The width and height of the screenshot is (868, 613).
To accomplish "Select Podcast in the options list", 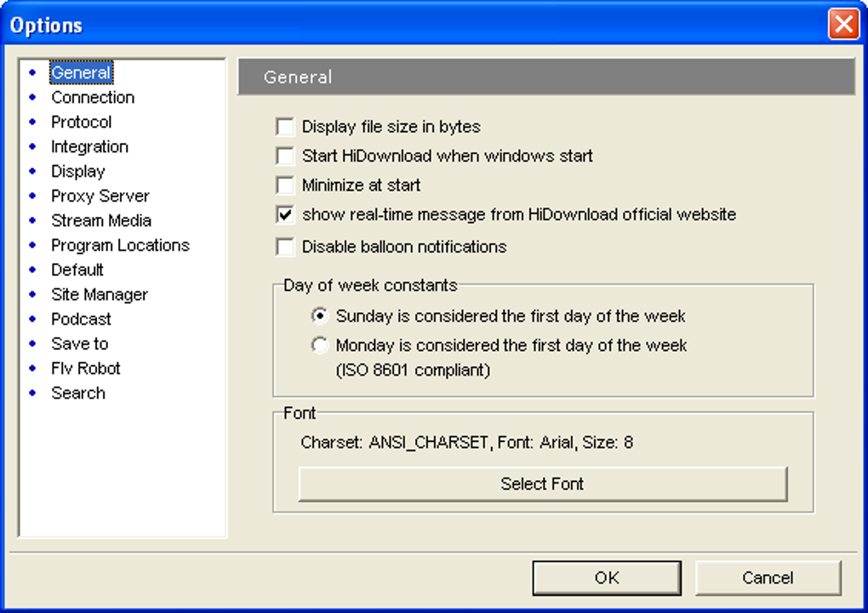I will tap(81, 320).
